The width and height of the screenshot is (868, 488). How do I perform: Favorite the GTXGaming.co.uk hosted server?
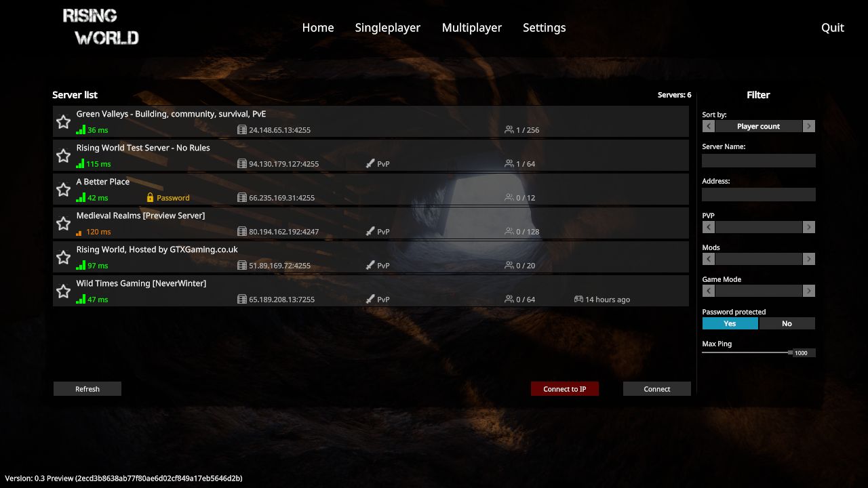tap(63, 258)
